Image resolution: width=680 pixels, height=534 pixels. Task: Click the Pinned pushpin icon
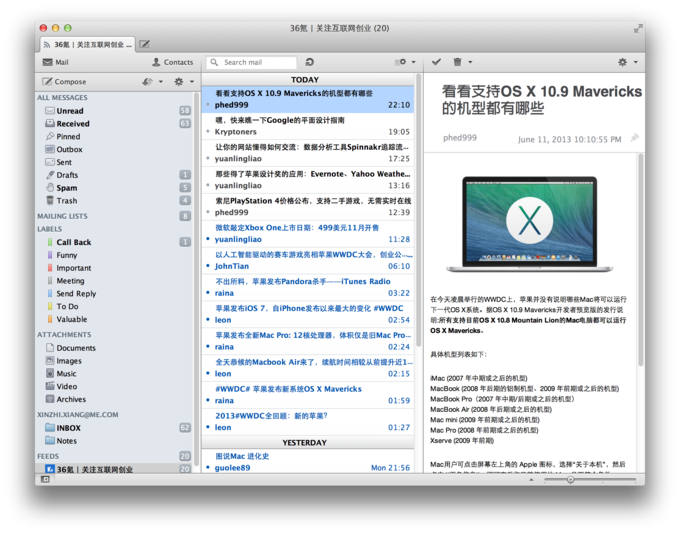tap(50, 136)
